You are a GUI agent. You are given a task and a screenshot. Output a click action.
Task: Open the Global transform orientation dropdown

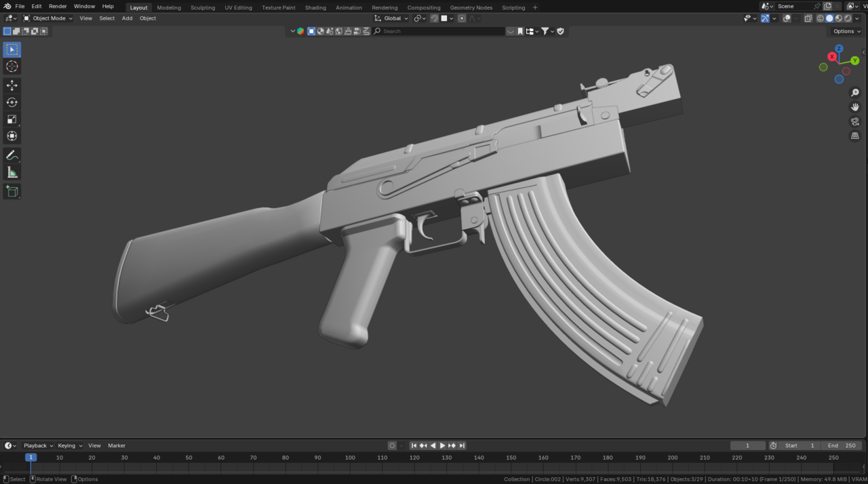[391, 18]
